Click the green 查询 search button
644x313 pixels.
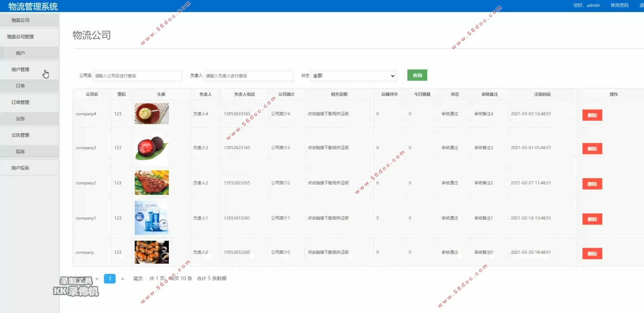pyautogui.click(x=417, y=75)
